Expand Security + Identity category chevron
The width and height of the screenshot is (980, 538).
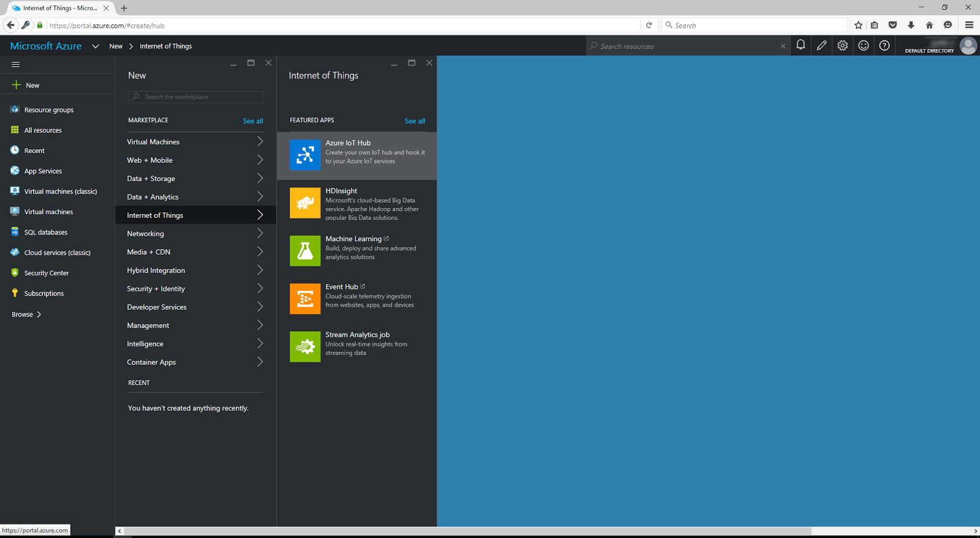[x=260, y=288]
